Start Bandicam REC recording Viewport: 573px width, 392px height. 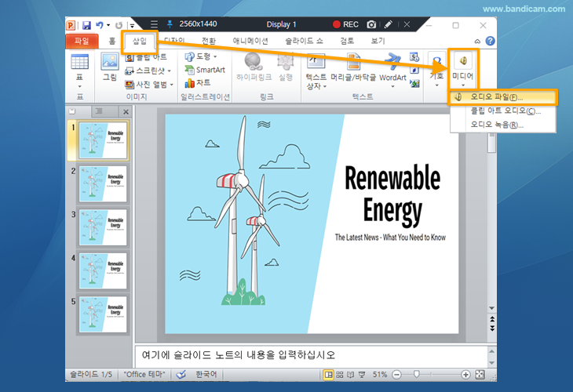(345, 25)
